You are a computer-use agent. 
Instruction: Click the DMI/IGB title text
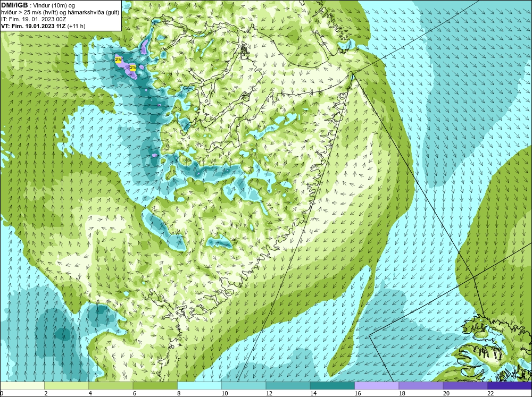click(15, 5)
